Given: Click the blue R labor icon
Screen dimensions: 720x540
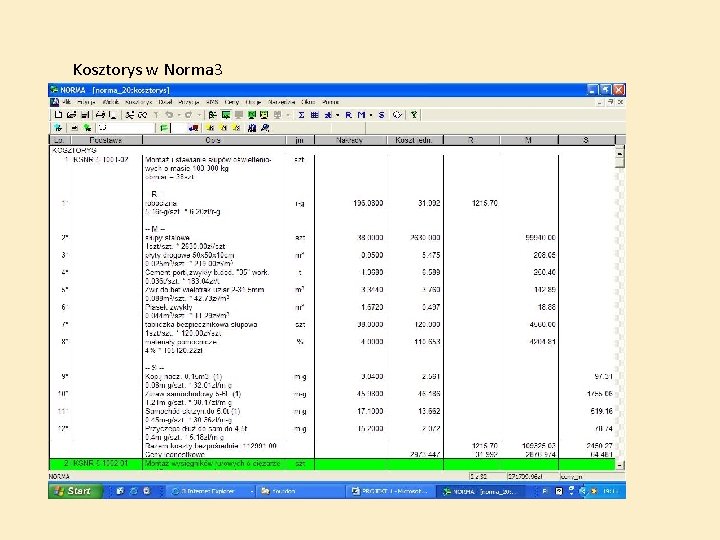Looking at the screenshot, I should [348, 115].
